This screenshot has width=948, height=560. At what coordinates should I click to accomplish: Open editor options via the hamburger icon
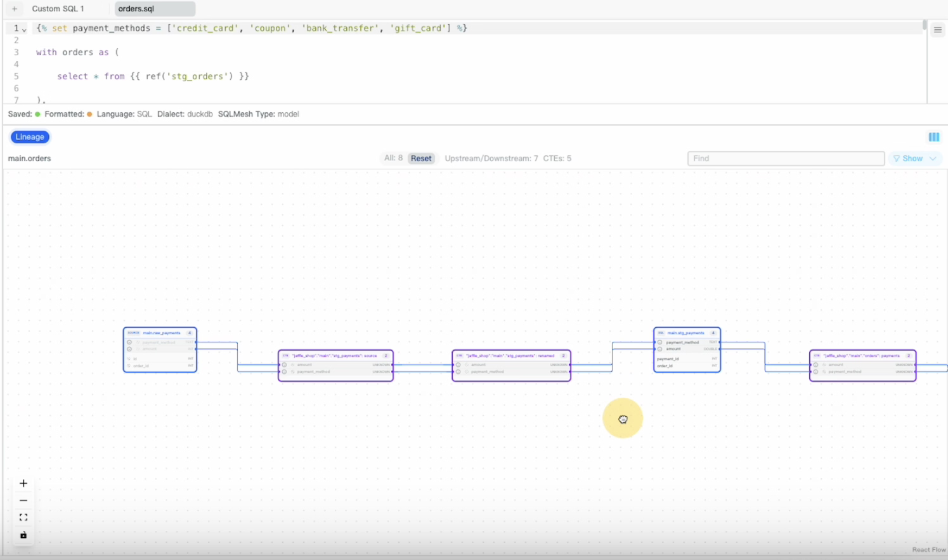(x=937, y=29)
